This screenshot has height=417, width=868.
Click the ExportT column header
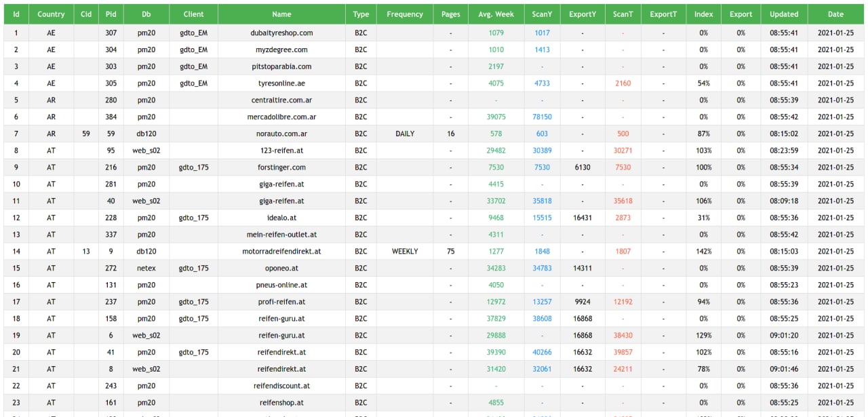(x=663, y=14)
